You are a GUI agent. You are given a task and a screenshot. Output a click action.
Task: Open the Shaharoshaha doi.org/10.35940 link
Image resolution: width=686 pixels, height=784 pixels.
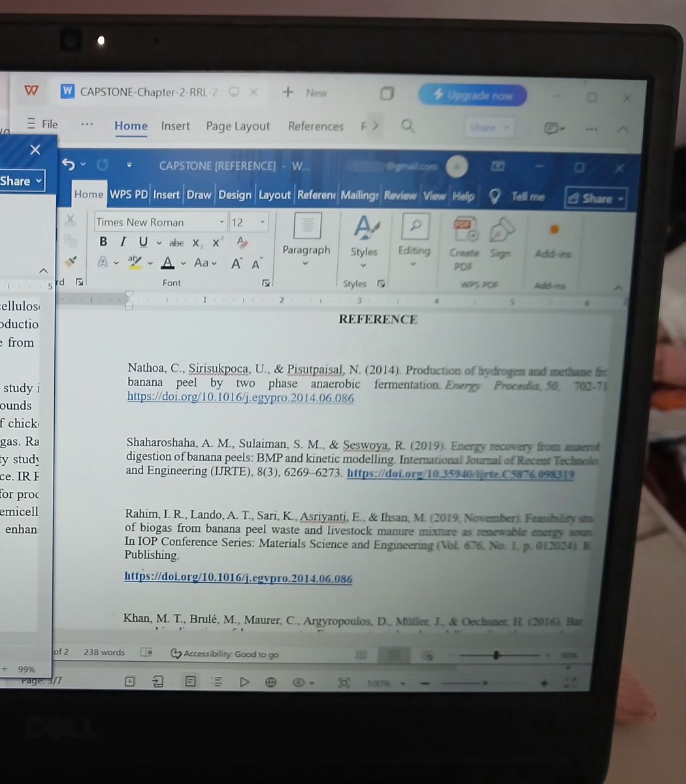pyautogui.click(x=460, y=474)
